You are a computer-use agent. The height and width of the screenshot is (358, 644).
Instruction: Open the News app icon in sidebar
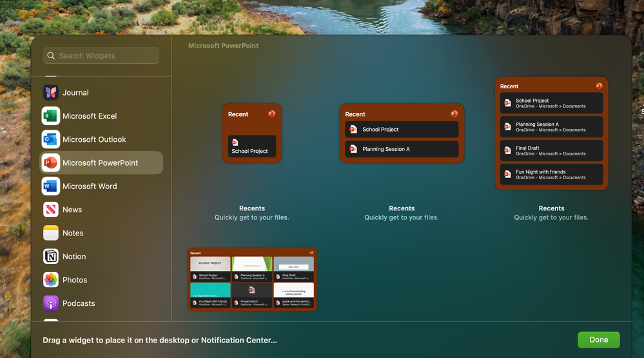(x=51, y=210)
